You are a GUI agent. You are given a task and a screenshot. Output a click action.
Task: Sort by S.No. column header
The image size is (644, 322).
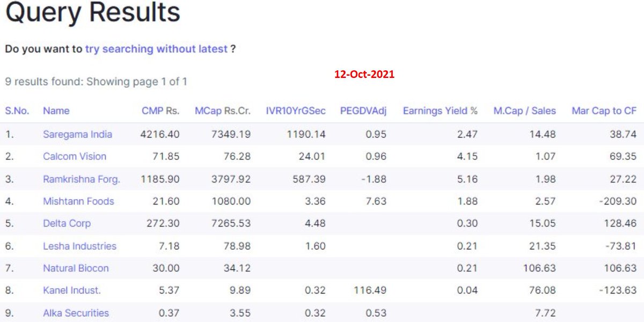[17, 111]
